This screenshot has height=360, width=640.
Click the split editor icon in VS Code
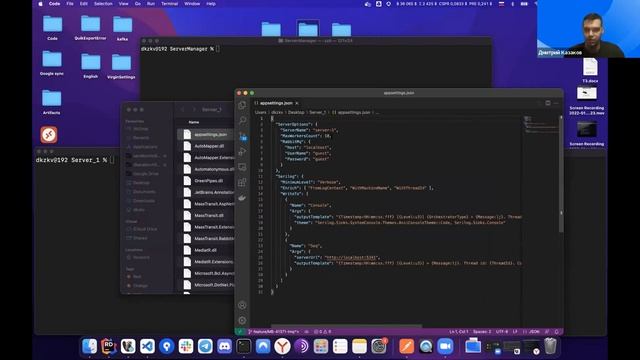548,103
